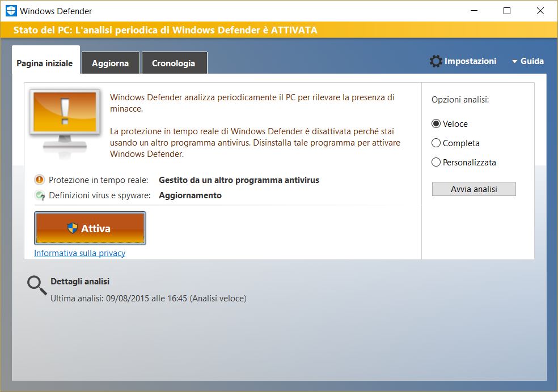This screenshot has width=558, height=392.
Task: Maximize the Windows Defender window
Action: [507, 11]
